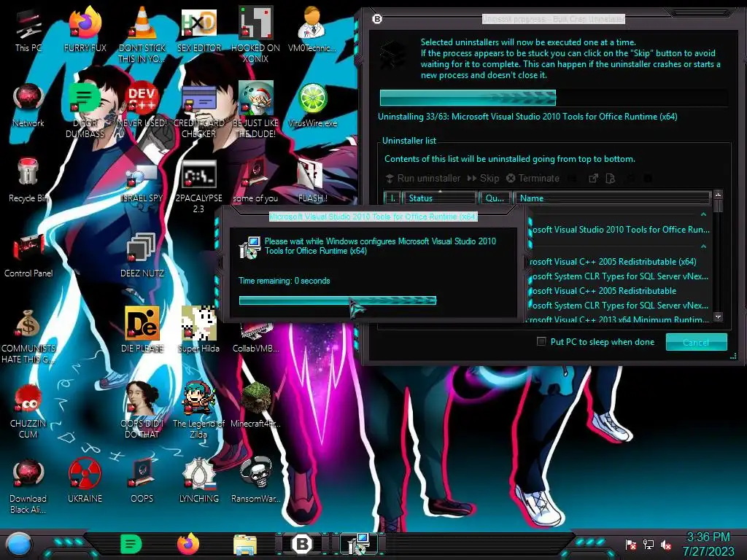
Task: Tick the Put PC to sleep when done checkbox
Action: pyautogui.click(x=541, y=341)
